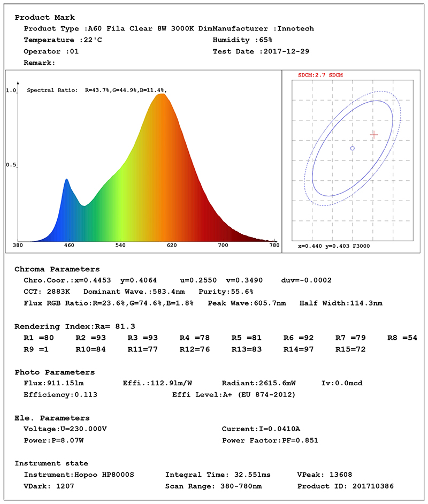Click the 700 wavelength axis label

[x=223, y=245]
